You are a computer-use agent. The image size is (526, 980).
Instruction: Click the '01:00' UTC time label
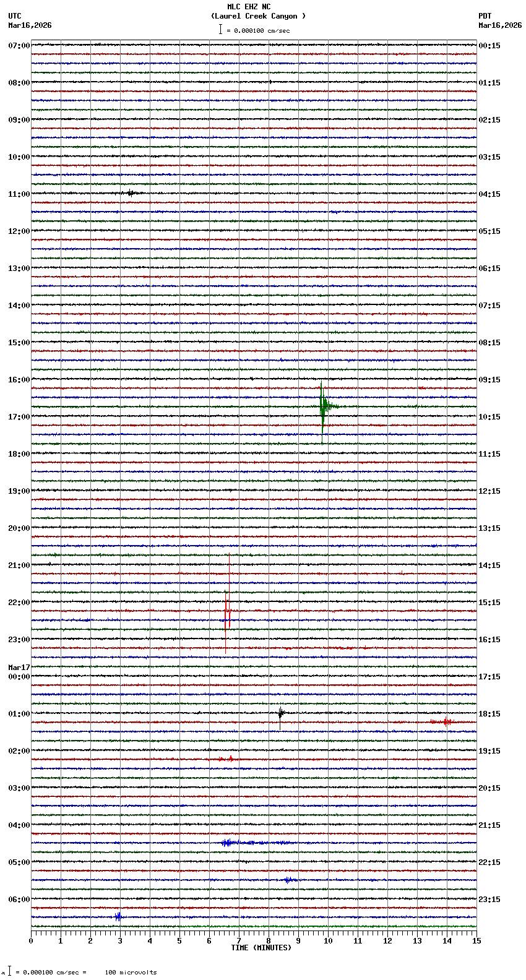coord(19,714)
